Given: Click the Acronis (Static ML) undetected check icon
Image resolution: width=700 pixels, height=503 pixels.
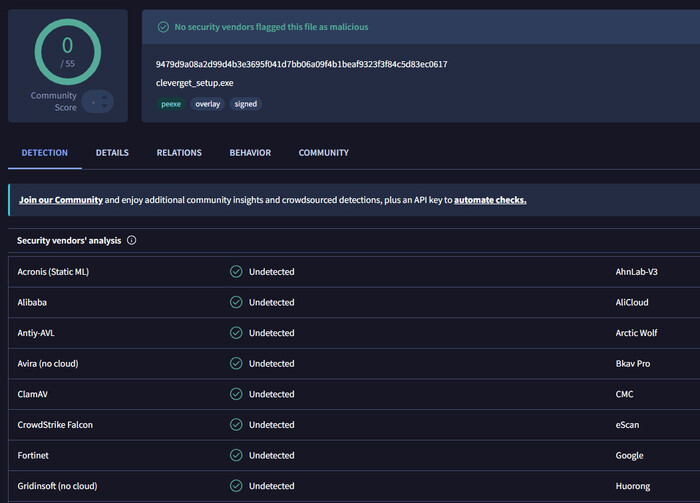Looking at the screenshot, I should [236, 271].
